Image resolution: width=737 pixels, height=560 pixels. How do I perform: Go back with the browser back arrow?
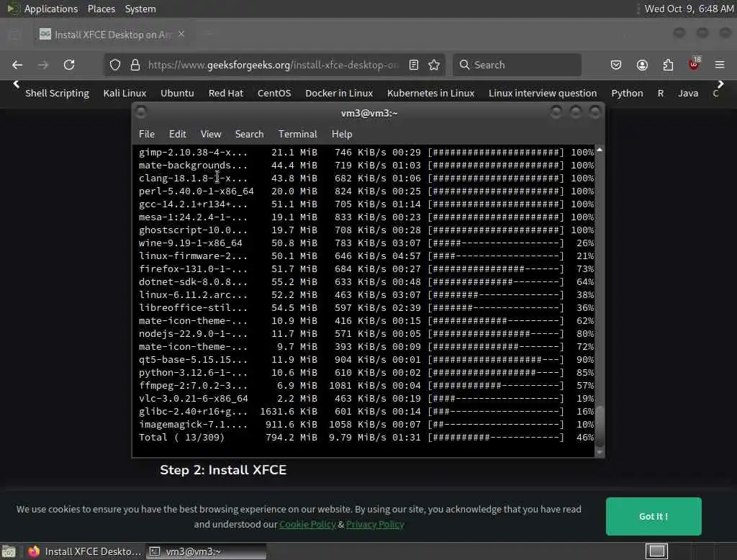[17, 65]
